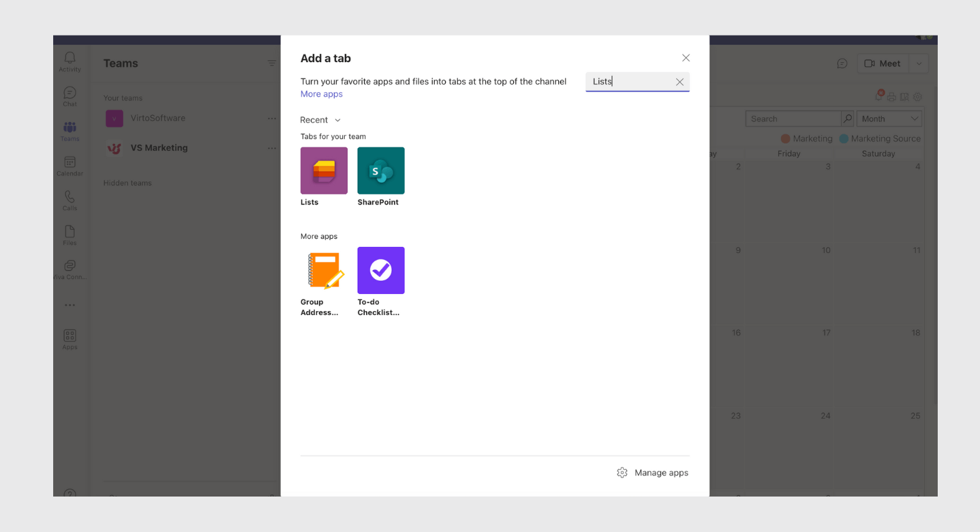Open the To-do Checklist app

[x=380, y=269]
